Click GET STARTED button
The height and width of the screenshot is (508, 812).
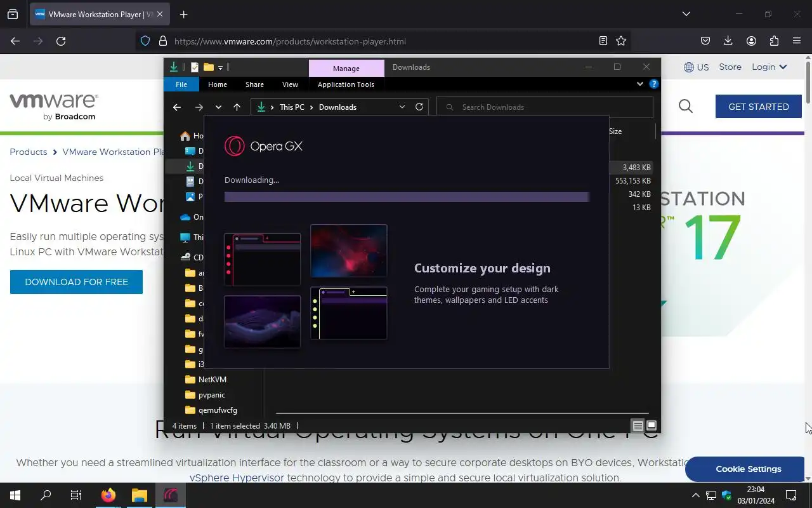pos(759,107)
